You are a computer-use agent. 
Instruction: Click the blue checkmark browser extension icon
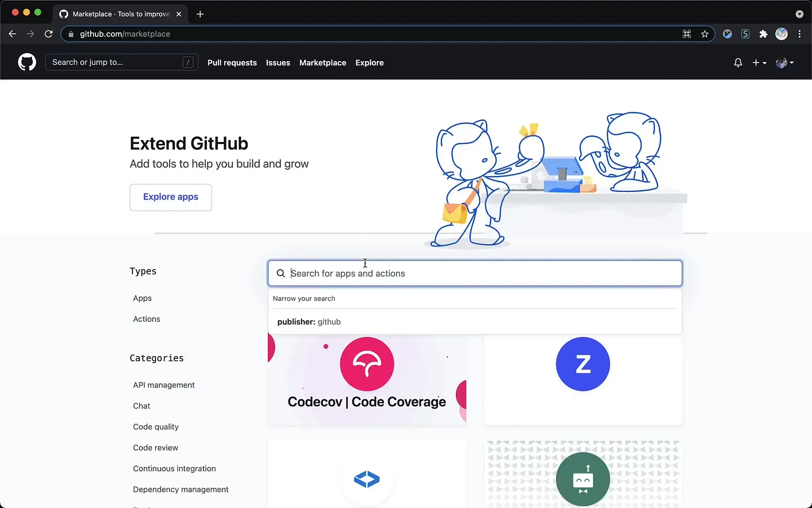727,34
